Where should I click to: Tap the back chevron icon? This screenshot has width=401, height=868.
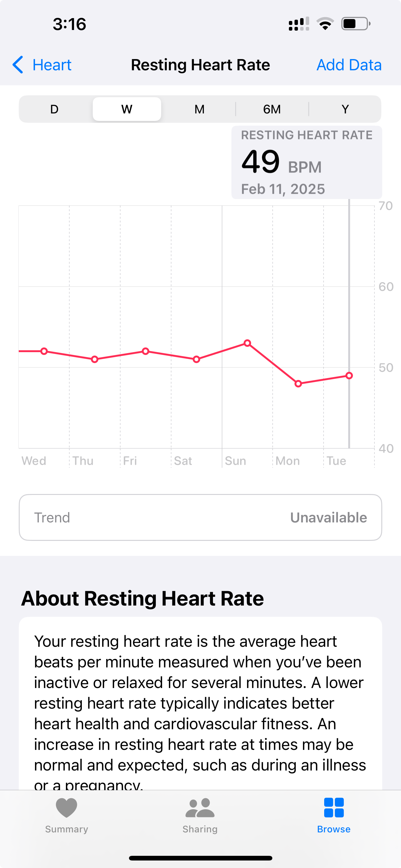coord(18,65)
